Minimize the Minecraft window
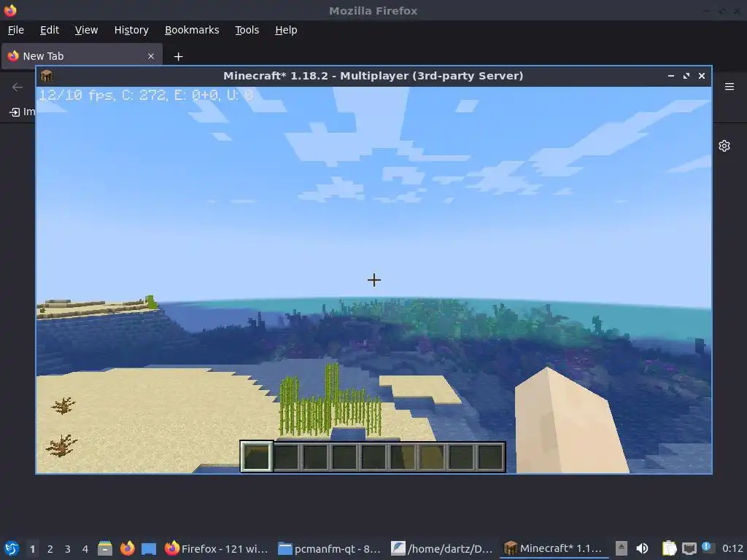The image size is (747, 560). 671,76
